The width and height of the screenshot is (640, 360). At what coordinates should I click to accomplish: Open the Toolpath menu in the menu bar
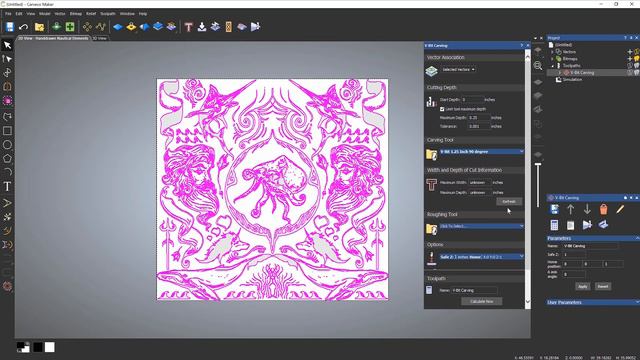point(108,14)
